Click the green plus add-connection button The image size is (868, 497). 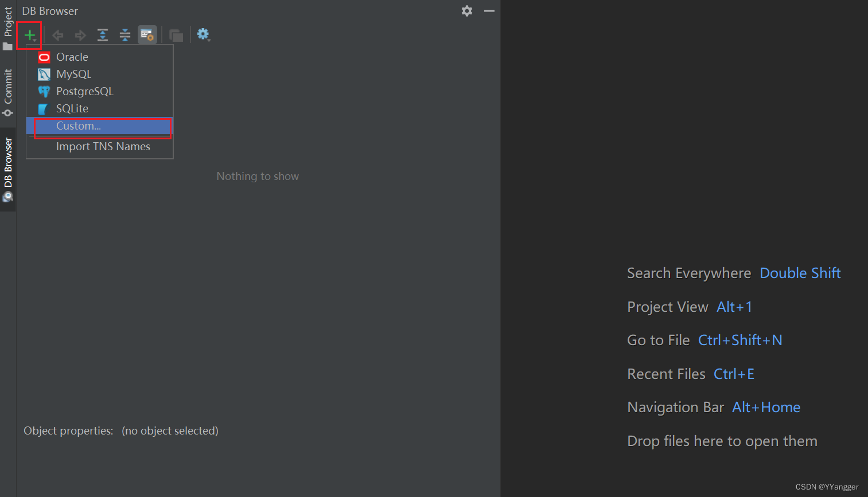pyautogui.click(x=30, y=35)
